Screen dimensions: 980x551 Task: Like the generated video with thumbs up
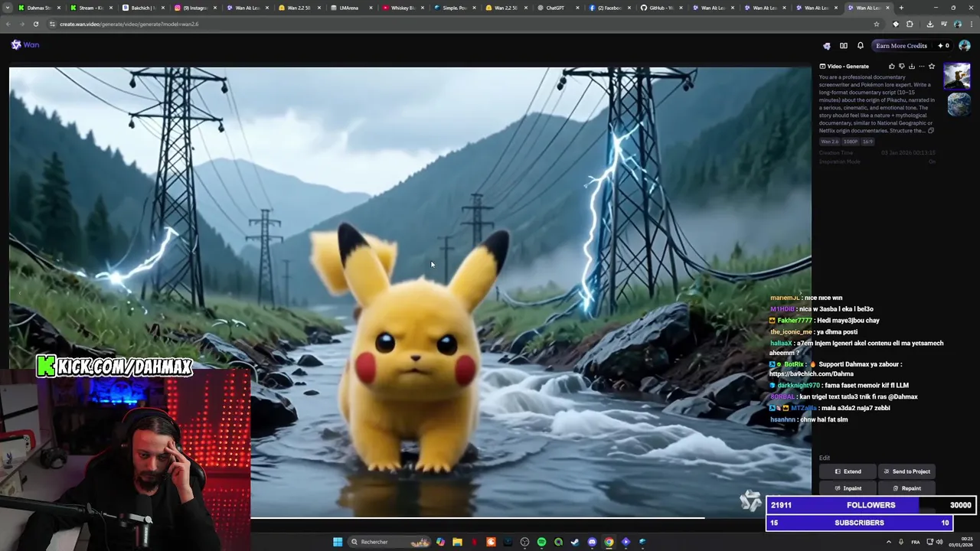point(891,67)
